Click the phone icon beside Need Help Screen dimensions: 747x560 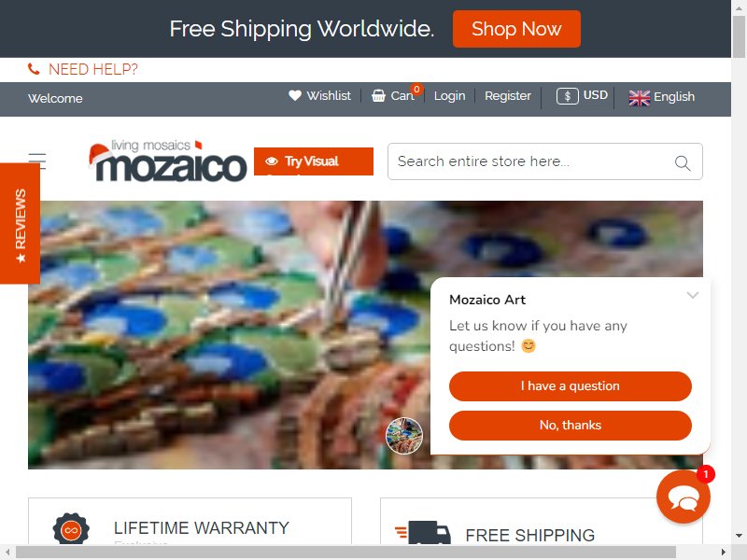pyautogui.click(x=34, y=69)
